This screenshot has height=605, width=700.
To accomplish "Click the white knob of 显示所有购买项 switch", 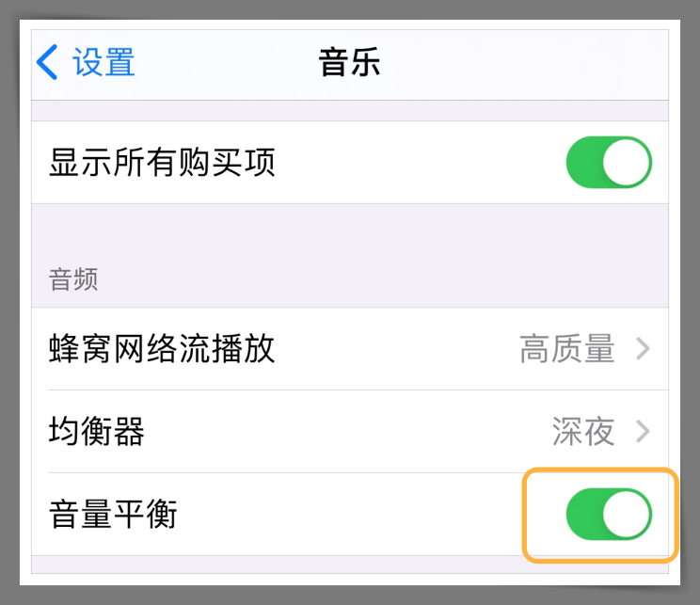I will point(626,162).
